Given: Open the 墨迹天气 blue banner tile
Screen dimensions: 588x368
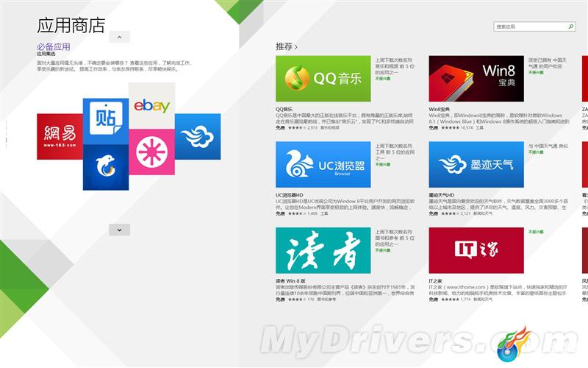Looking at the screenshot, I should 476,164.
